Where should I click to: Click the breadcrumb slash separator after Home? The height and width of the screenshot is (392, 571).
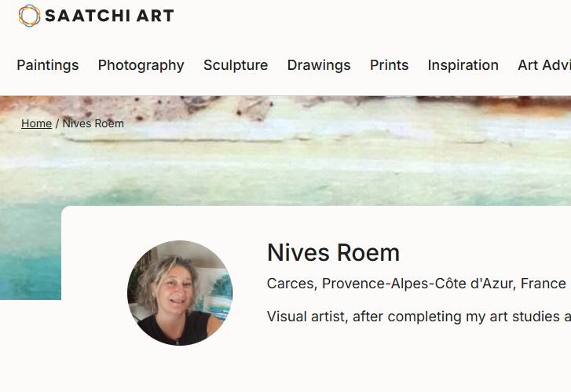(x=57, y=123)
